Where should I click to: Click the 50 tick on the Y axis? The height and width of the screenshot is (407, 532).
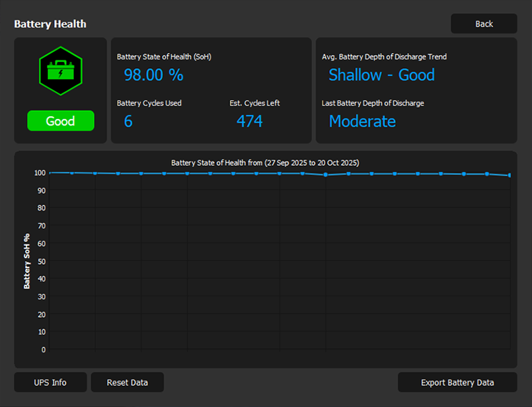(x=42, y=261)
